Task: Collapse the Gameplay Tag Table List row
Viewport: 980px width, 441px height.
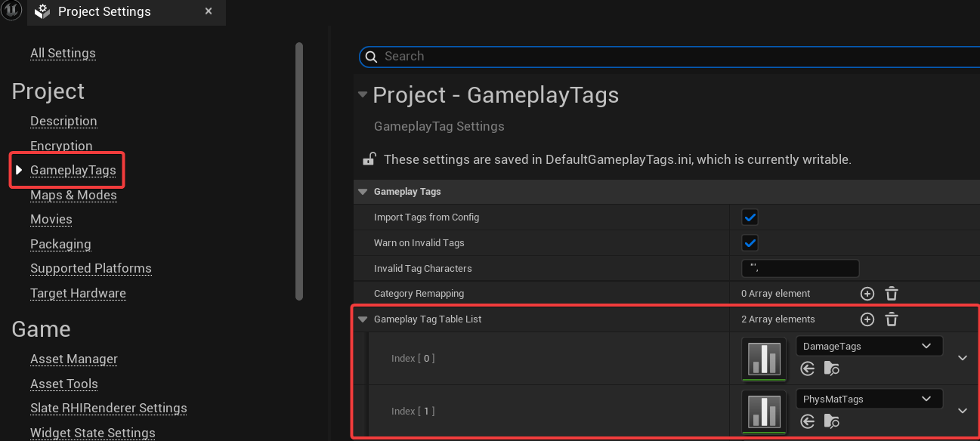Action: pos(363,319)
